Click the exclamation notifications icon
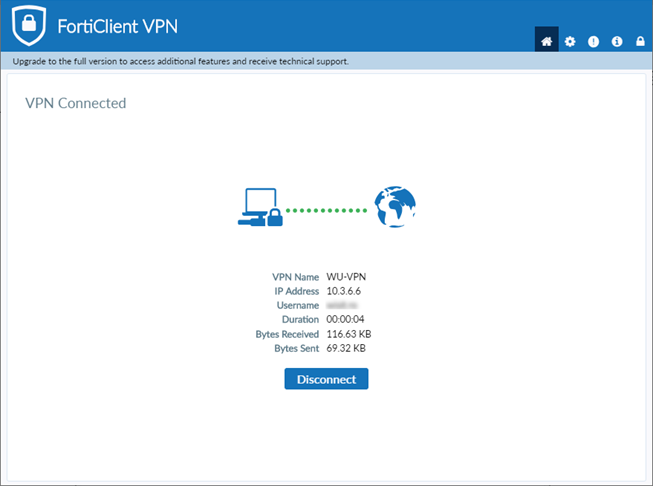This screenshot has height=486, width=653. click(593, 42)
